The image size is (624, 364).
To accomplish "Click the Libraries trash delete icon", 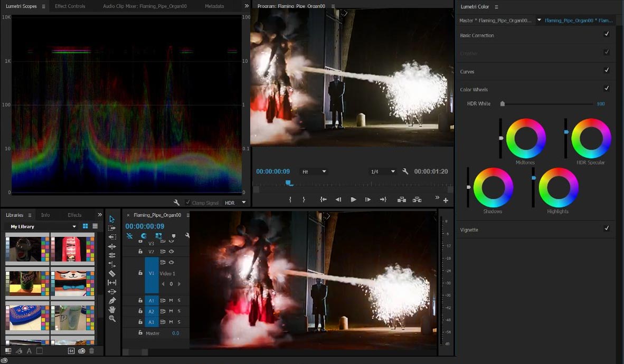I will tap(92, 351).
